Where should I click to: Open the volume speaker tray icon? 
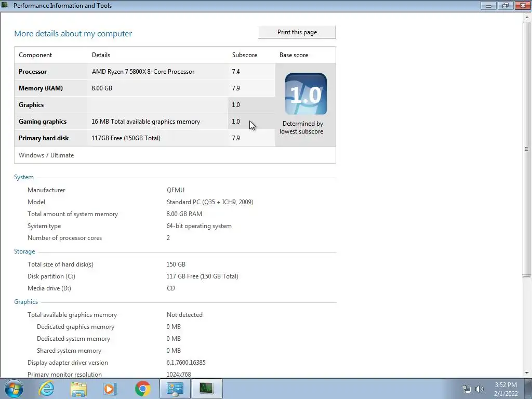(480, 389)
